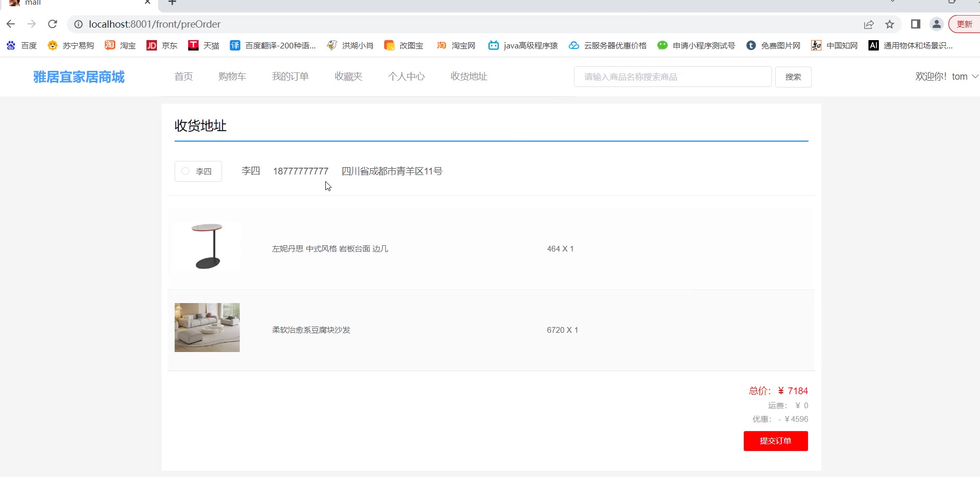Toggle the browser side panel icon
Image resolution: width=980 pixels, height=477 pixels.
pos(915,24)
